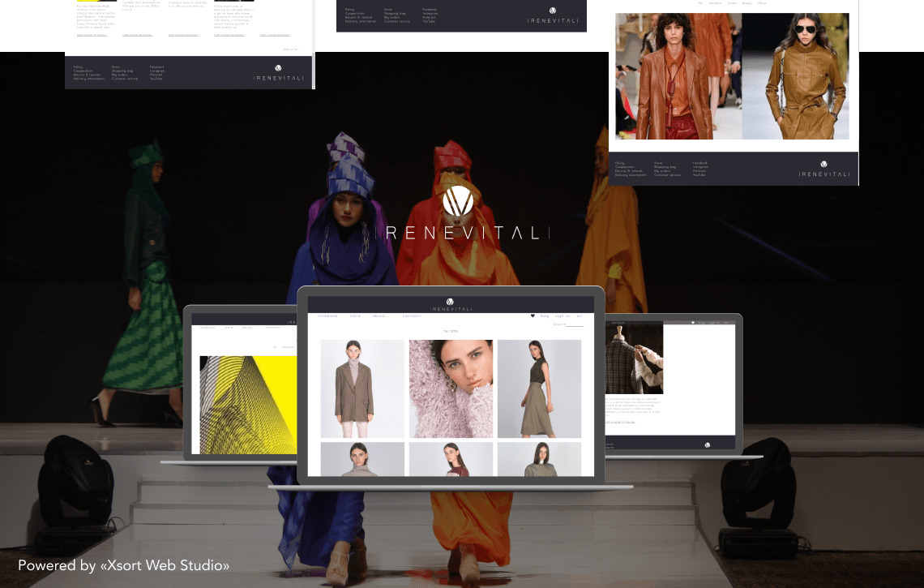The width and height of the screenshot is (924, 588).
Task: Go to contacts in the laptop navbar
Action: click(x=412, y=315)
